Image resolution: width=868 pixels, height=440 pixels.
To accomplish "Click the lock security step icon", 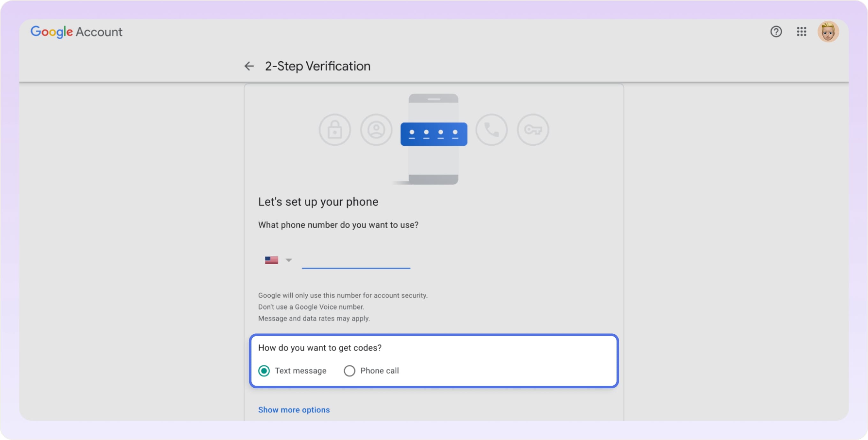I will pyautogui.click(x=335, y=130).
